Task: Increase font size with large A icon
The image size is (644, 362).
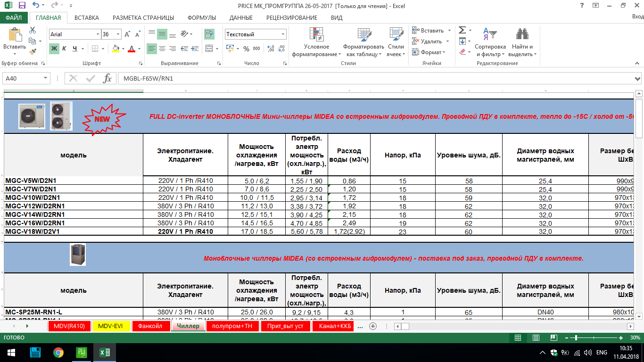Action: [128, 34]
